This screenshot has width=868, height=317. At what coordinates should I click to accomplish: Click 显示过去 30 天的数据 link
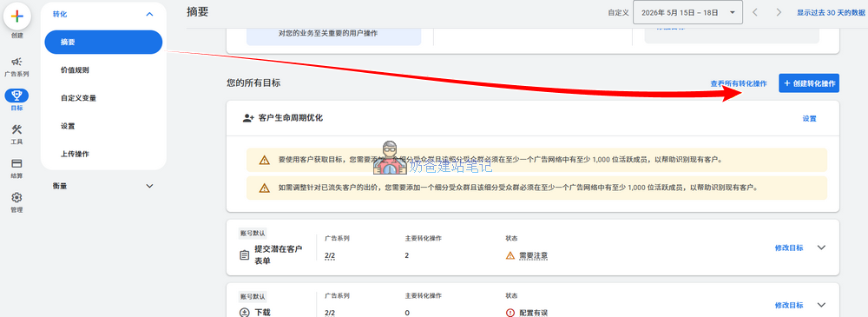coord(831,12)
